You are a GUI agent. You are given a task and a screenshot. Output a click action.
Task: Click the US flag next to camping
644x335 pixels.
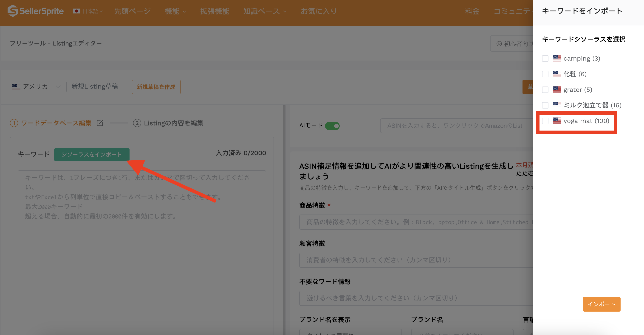point(557,58)
